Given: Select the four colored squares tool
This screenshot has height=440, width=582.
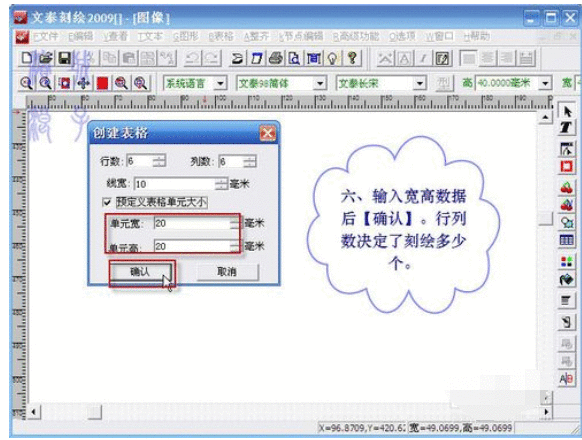Looking at the screenshot, I should [566, 261].
